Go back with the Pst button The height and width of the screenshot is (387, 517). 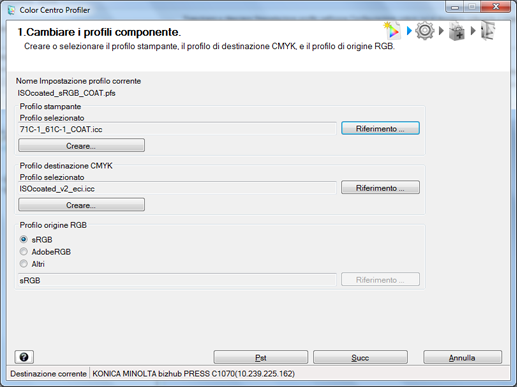click(x=261, y=357)
